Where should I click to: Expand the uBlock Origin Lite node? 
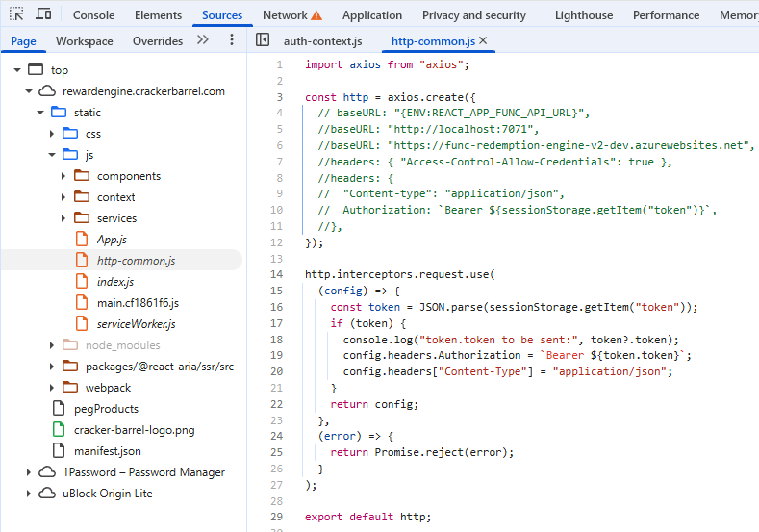point(29,494)
